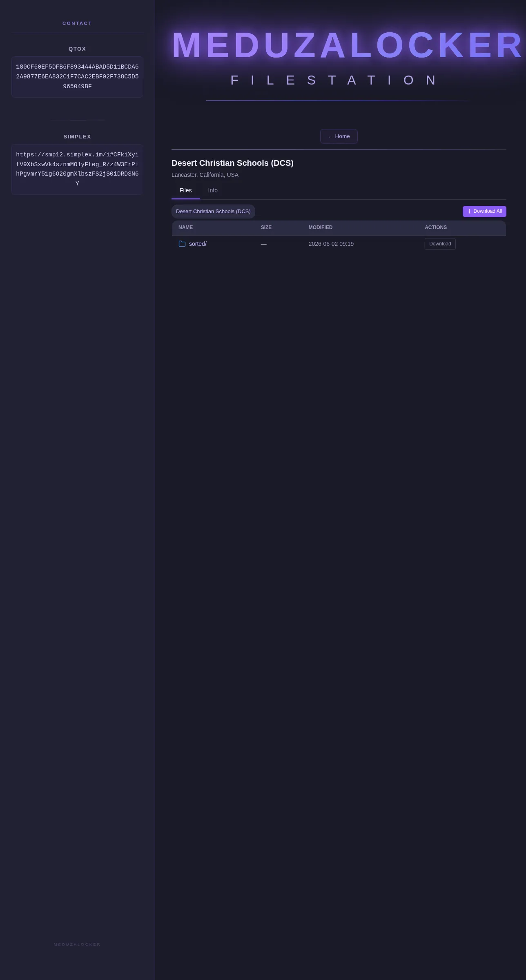Screen dimensions: 526x980
Task: Click the 2026-06-02 09:19 modified date
Action: point(331,244)
